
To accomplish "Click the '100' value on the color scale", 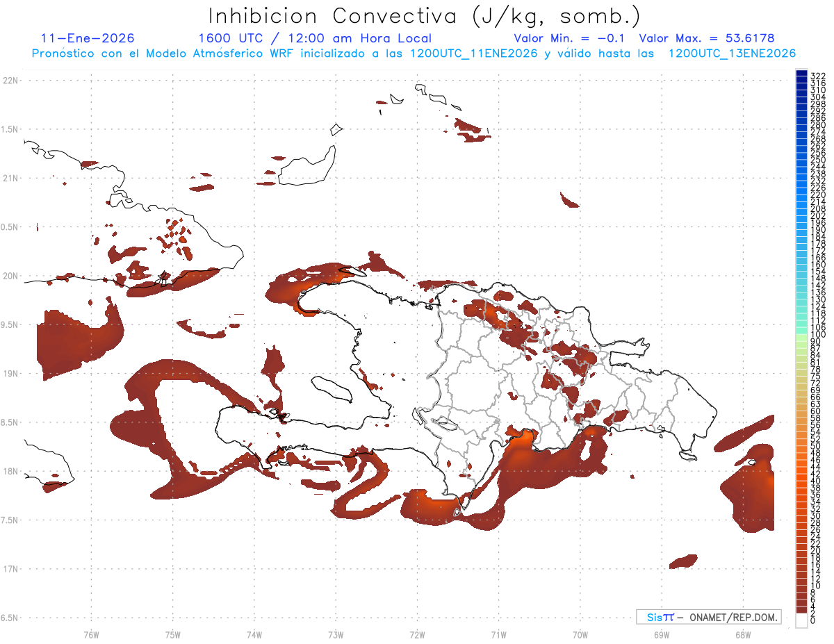I will pos(817,335).
